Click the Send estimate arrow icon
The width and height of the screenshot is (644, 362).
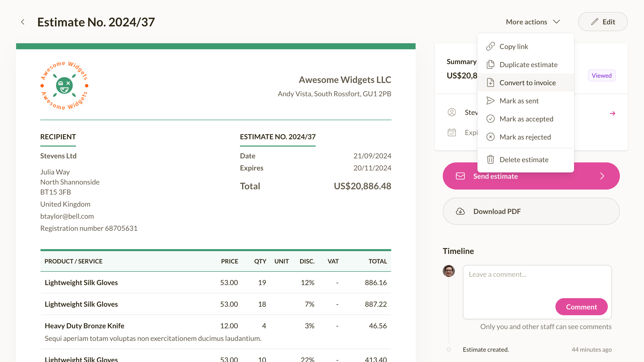602,176
